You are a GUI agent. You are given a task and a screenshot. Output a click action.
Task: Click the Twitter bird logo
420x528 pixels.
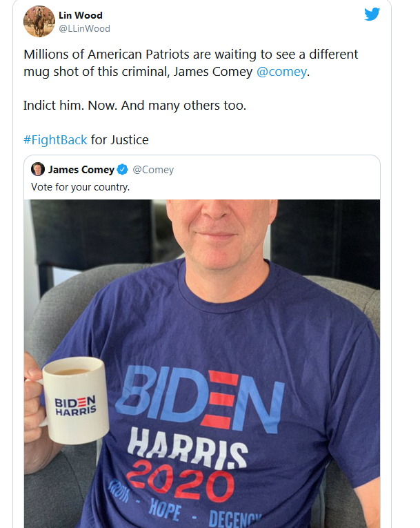pyautogui.click(x=372, y=14)
